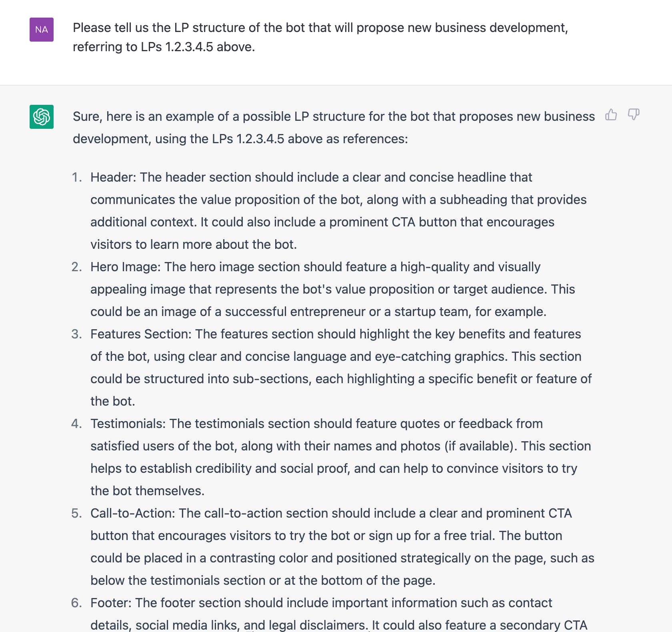The width and height of the screenshot is (672, 632).
Task: Click the response intro starting 'Sure, here is'
Action: click(334, 128)
